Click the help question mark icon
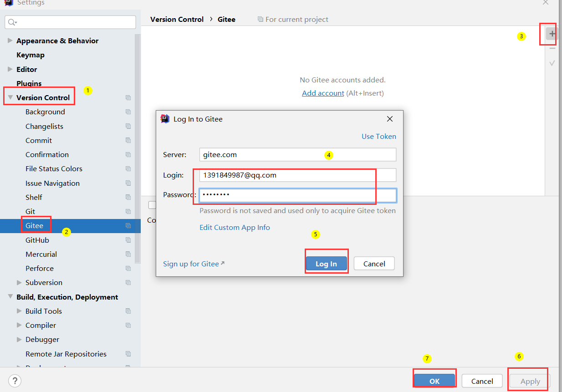 coord(15,381)
